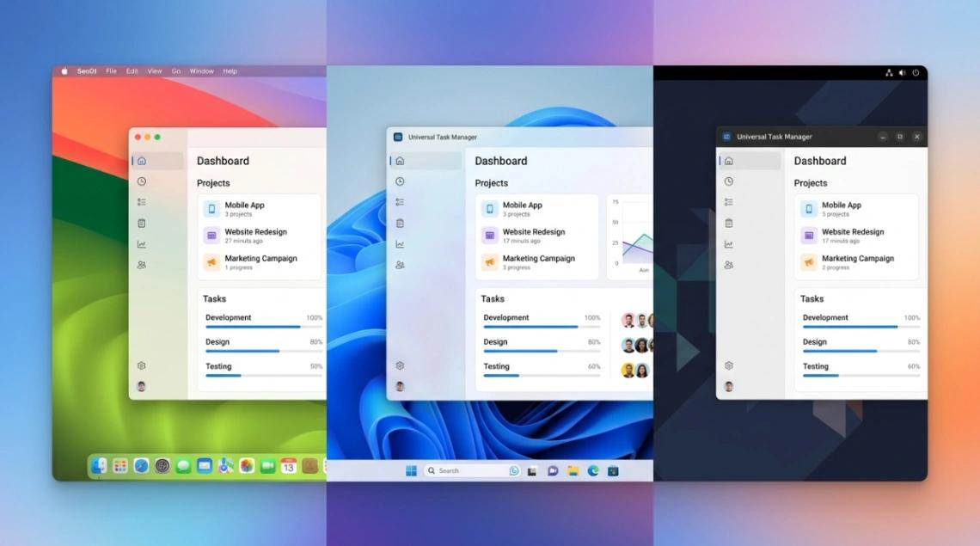Select clipboard icon in Windows window sidebar

pyautogui.click(x=400, y=224)
